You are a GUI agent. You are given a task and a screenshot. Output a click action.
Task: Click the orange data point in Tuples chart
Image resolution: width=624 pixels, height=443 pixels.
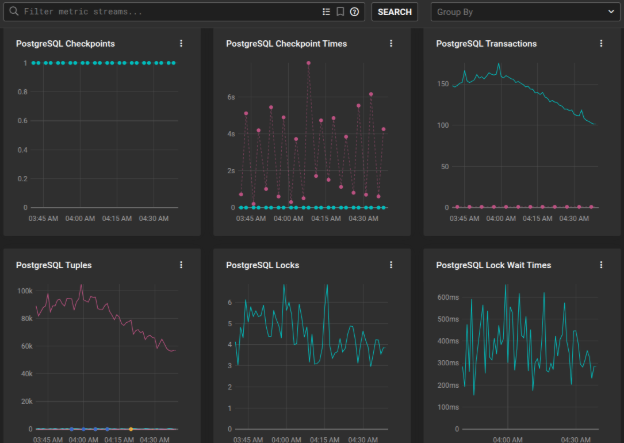point(131,429)
